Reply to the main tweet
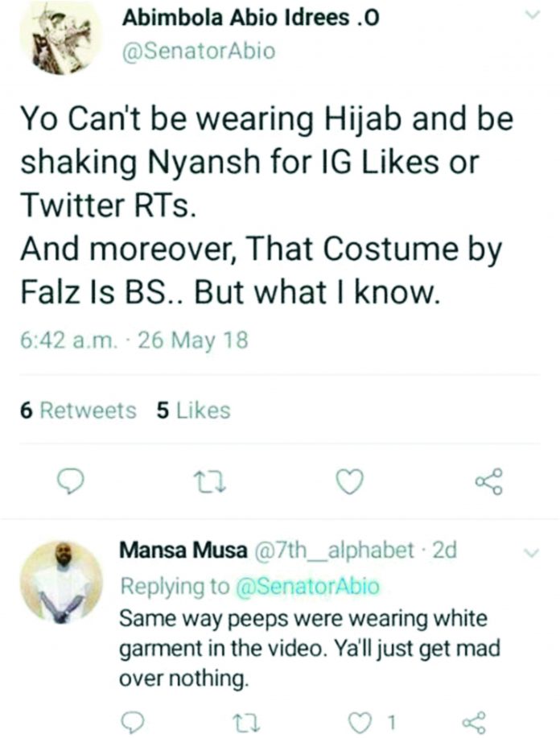The image size is (560, 738). pyautogui.click(x=72, y=482)
